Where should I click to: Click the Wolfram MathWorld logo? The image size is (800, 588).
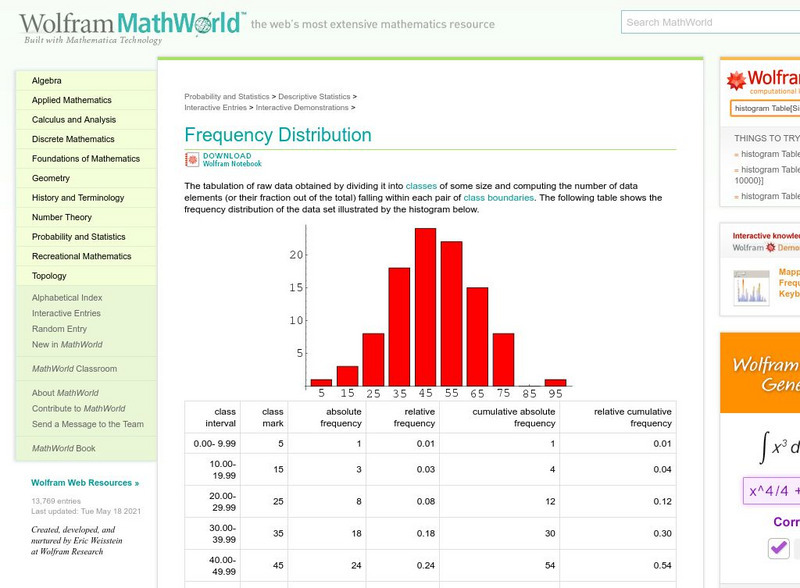132,27
